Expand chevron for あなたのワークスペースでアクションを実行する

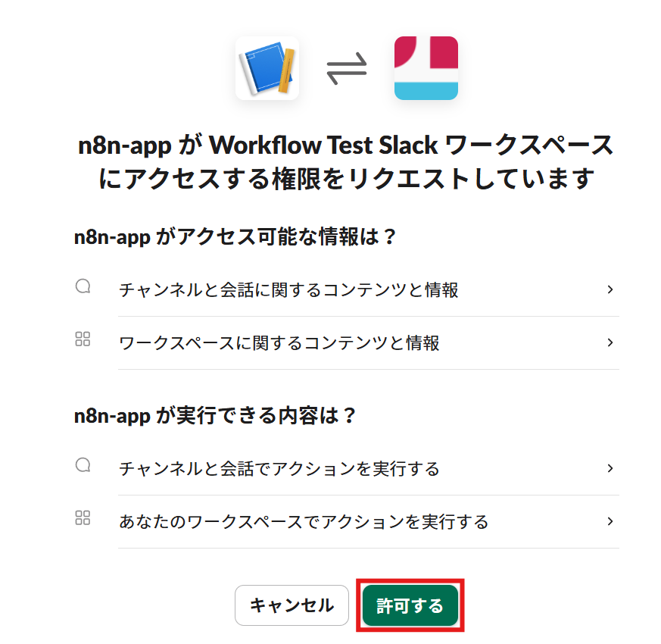click(610, 521)
